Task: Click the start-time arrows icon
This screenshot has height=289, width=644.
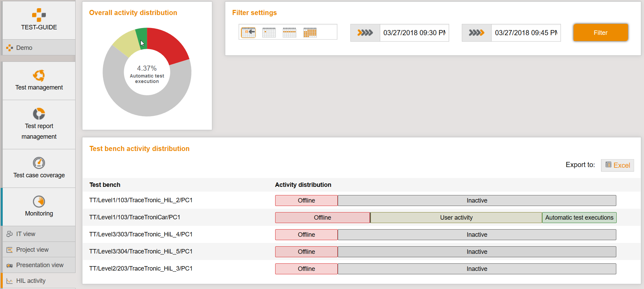Action: pos(365,33)
